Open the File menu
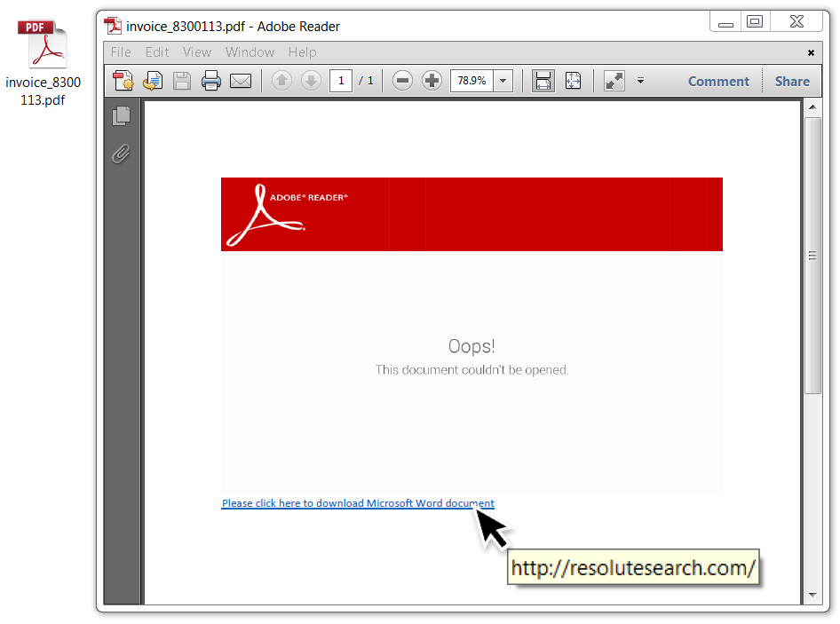 pyautogui.click(x=121, y=52)
